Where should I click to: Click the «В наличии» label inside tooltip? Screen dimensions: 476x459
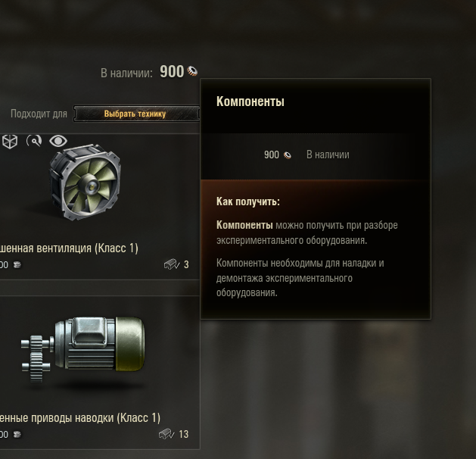coord(328,155)
